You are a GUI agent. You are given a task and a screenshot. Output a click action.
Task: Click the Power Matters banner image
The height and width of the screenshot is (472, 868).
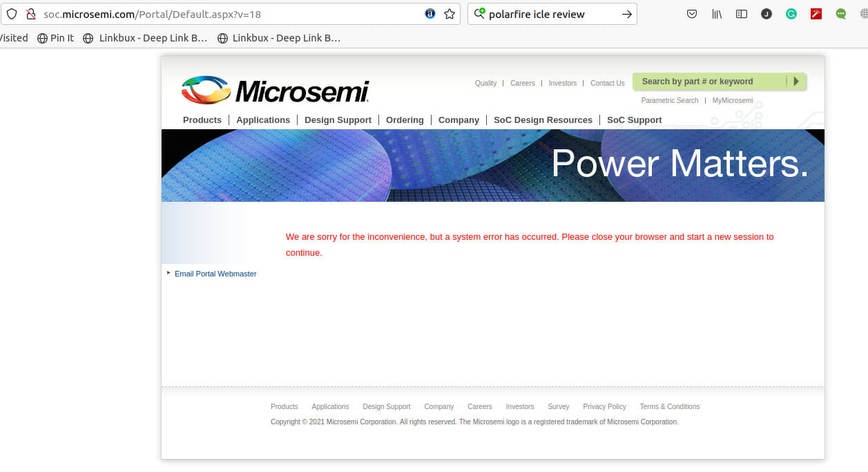pyautogui.click(x=493, y=165)
